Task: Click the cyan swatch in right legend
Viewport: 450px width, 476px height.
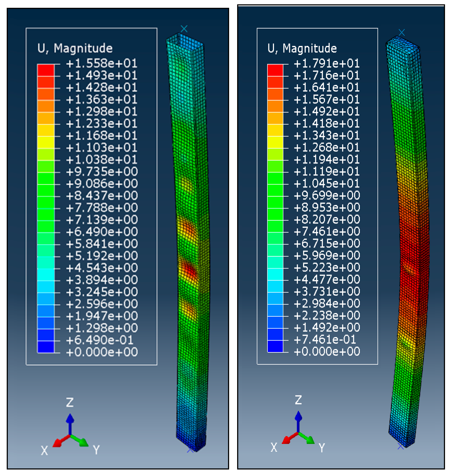Action: (x=275, y=274)
